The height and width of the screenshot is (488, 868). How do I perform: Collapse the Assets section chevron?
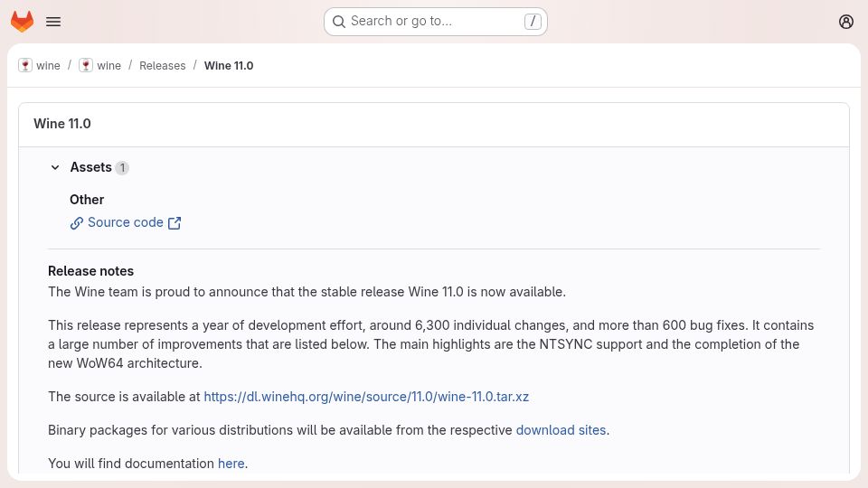pos(55,167)
